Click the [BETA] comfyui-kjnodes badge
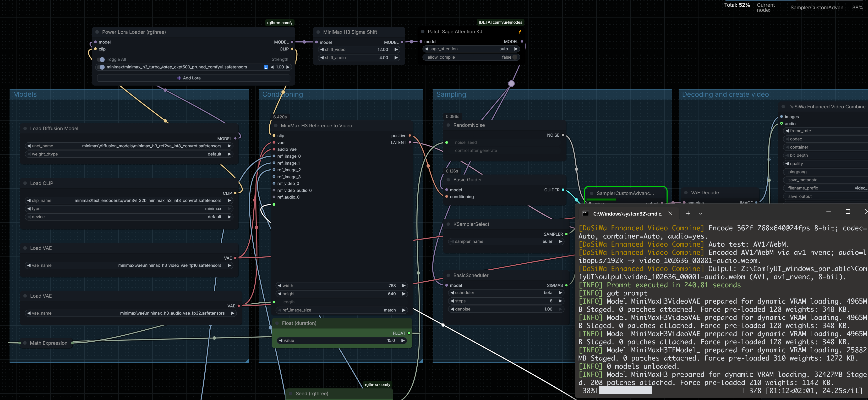Viewport: 868px width, 400px height. point(500,22)
